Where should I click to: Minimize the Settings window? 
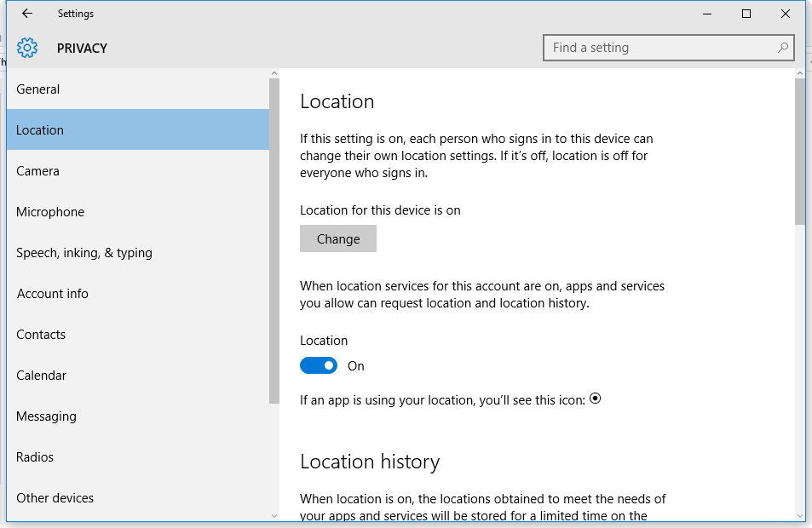coord(707,14)
